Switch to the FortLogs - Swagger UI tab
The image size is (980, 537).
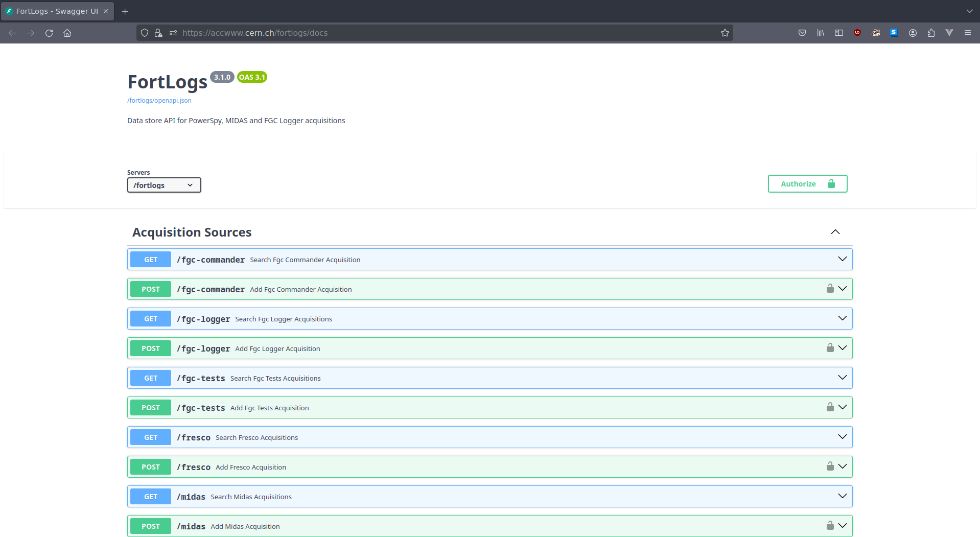[57, 11]
